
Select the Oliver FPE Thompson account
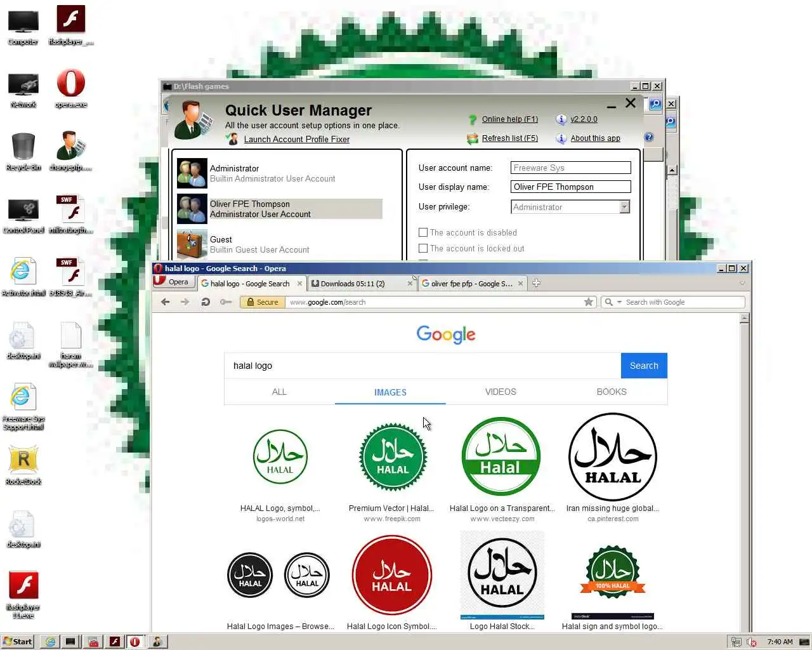click(x=279, y=209)
